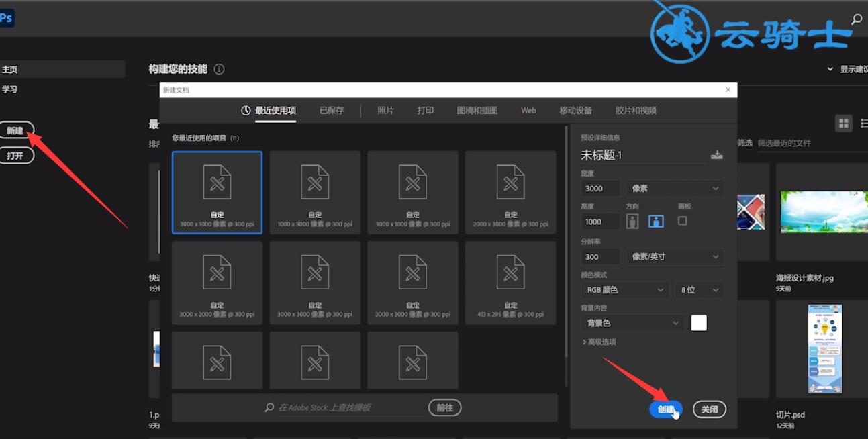The image size is (868, 439).
Task: Switch to the 照片 tab
Action: pos(385,110)
